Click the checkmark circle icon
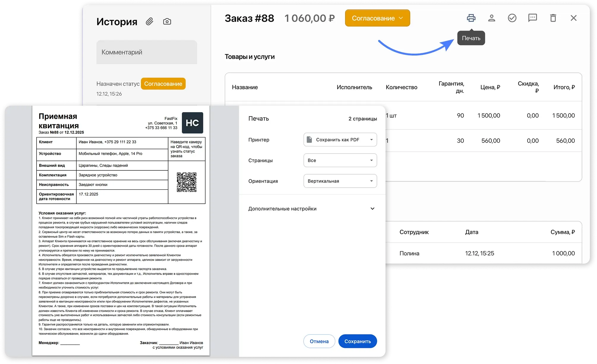 (512, 18)
